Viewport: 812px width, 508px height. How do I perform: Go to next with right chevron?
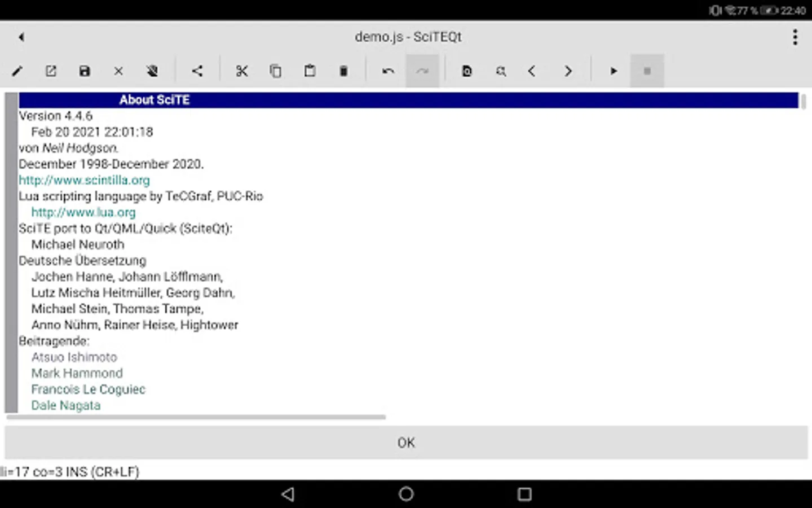click(568, 71)
